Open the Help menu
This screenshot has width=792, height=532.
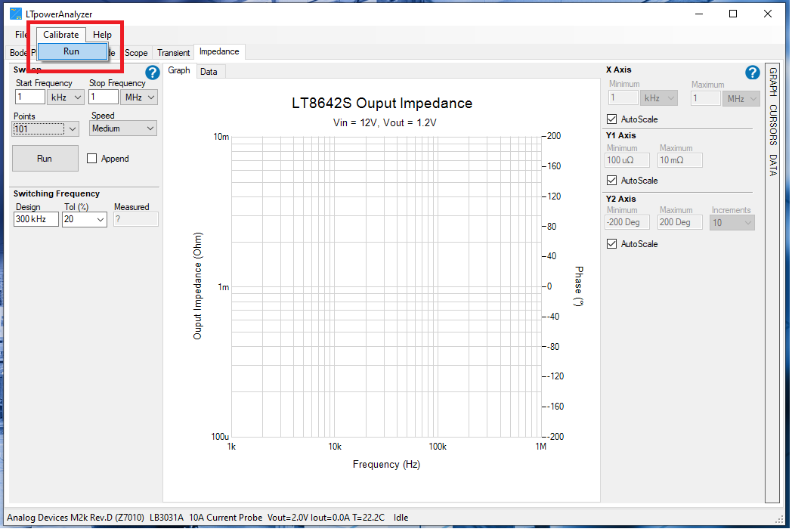[x=101, y=34]
